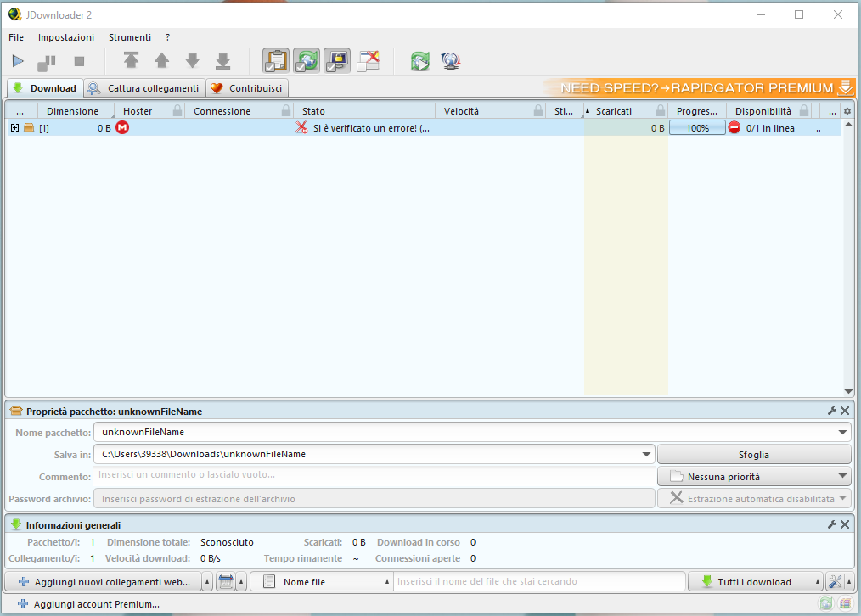Stop all downloads with the stop icon
Image resolution: width=861 pixels, height=616 pixels.
(79, 61)
